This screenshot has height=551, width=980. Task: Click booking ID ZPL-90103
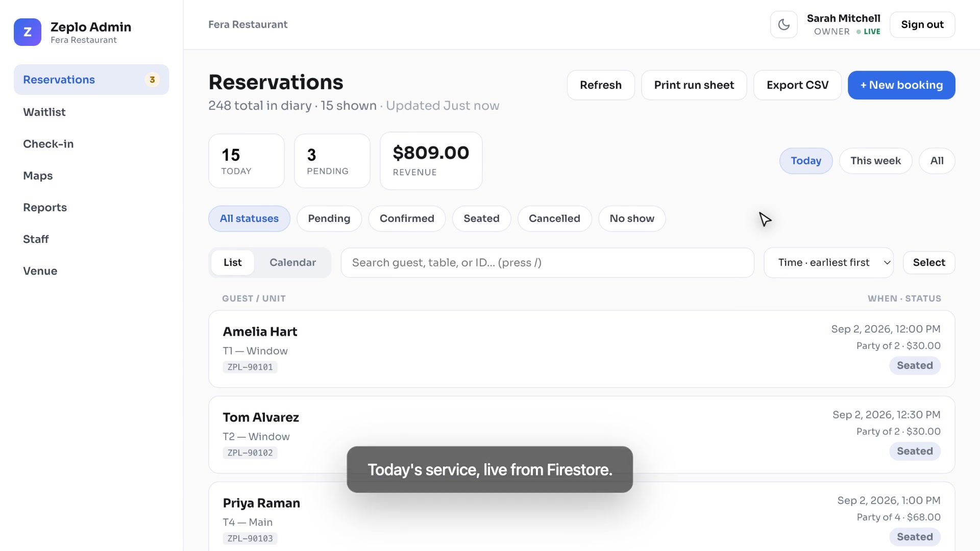(250, 539)
